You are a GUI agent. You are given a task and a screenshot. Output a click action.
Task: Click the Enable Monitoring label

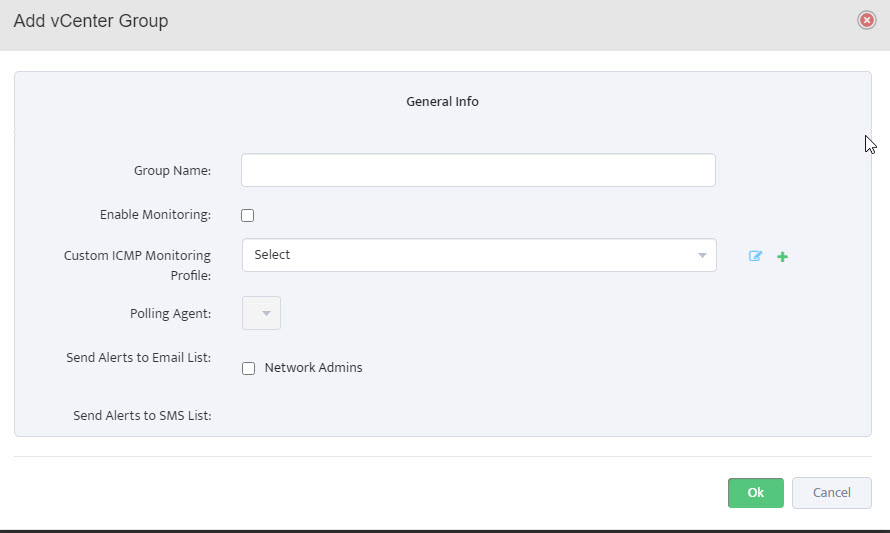pyautogui.click(x=156, y=215)
